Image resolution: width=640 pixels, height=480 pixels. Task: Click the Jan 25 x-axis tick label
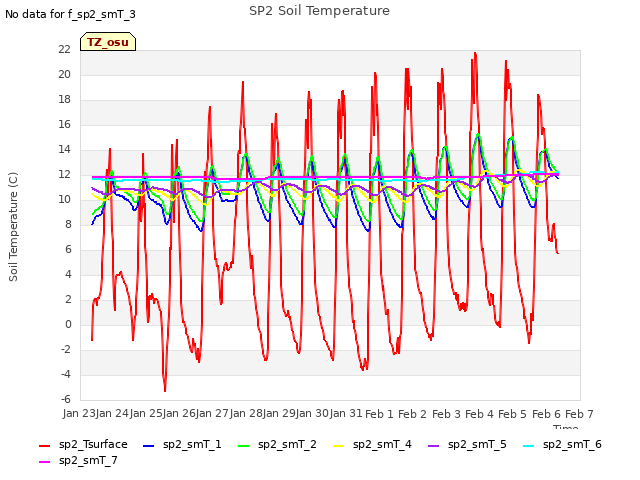pos(146,413)
